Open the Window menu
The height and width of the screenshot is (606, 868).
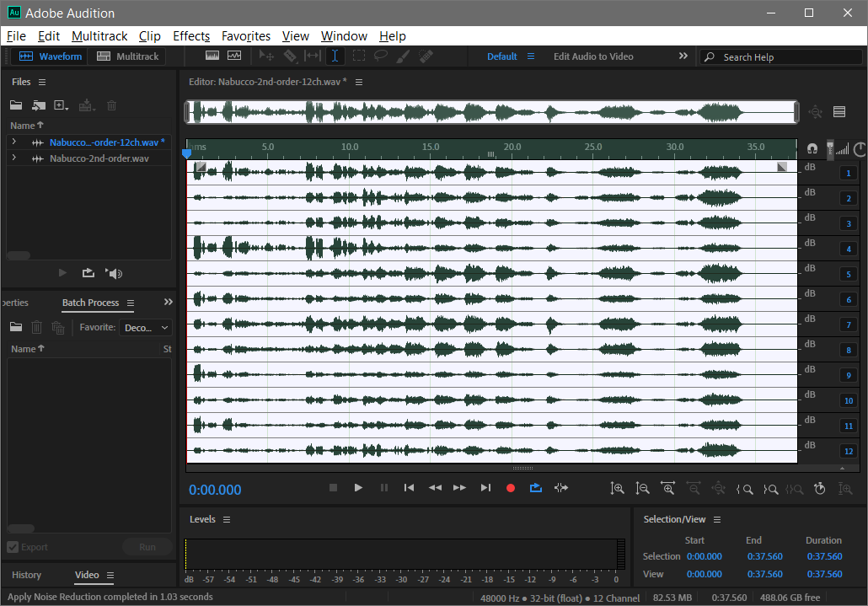(344, 36)
